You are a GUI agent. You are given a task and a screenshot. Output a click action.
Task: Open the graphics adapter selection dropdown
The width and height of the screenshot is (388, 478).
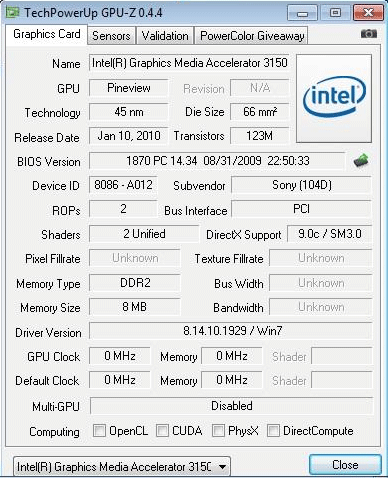[x=122, y=466]
